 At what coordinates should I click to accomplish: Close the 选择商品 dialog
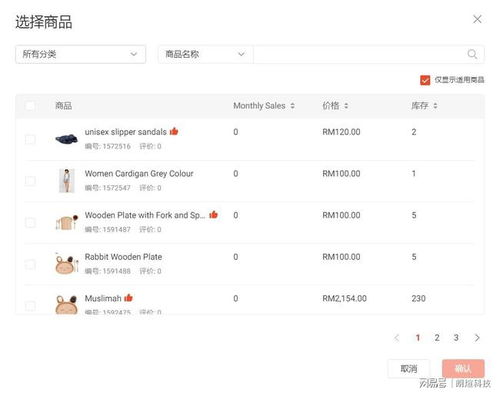coord(477,19)
